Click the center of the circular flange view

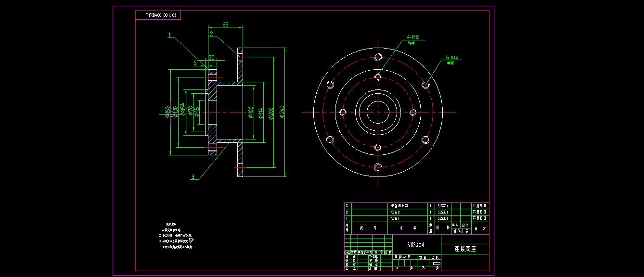(x=378, y=112)
